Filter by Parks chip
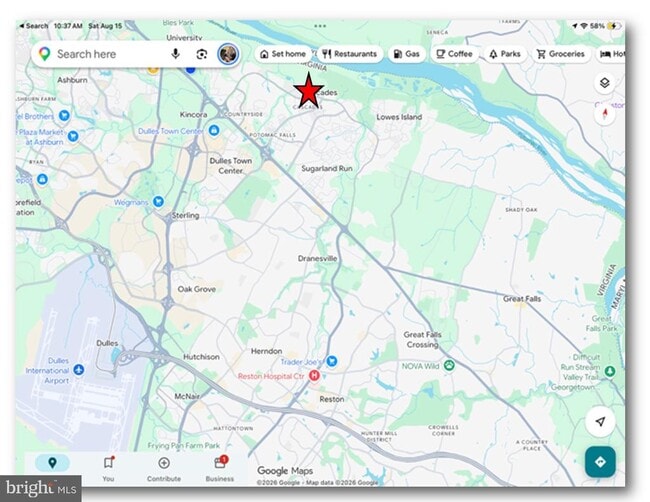 [505, 54]
